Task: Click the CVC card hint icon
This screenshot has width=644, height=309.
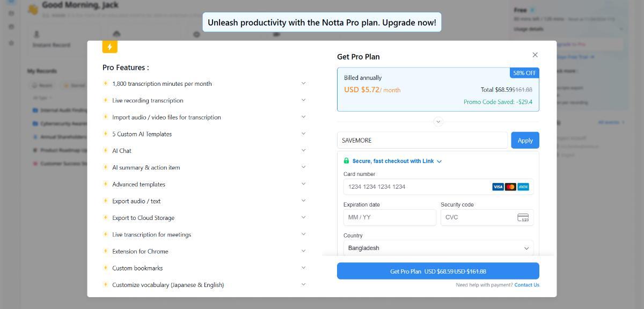Action: [523, 217]
